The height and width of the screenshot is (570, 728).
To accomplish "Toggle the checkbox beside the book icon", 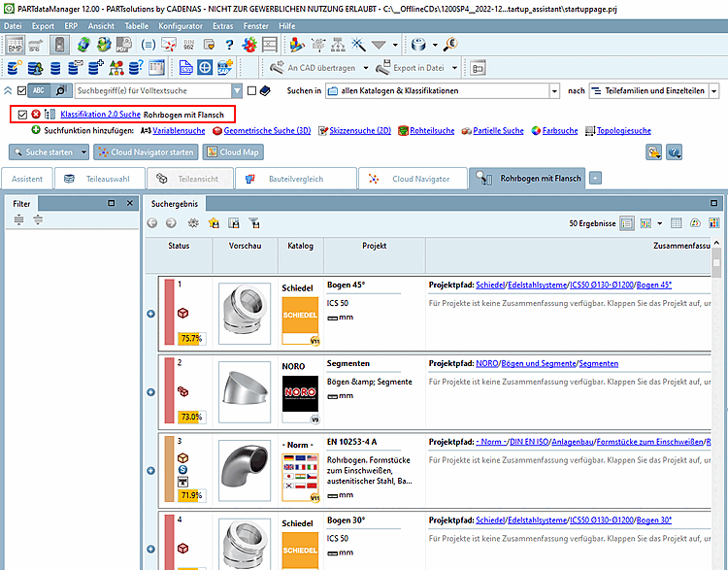I will (x=251, y=90).
